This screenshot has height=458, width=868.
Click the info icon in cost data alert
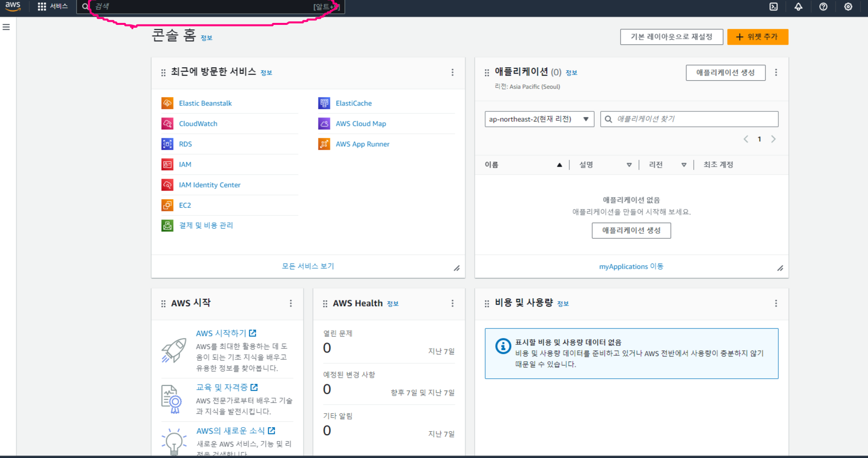503,346
